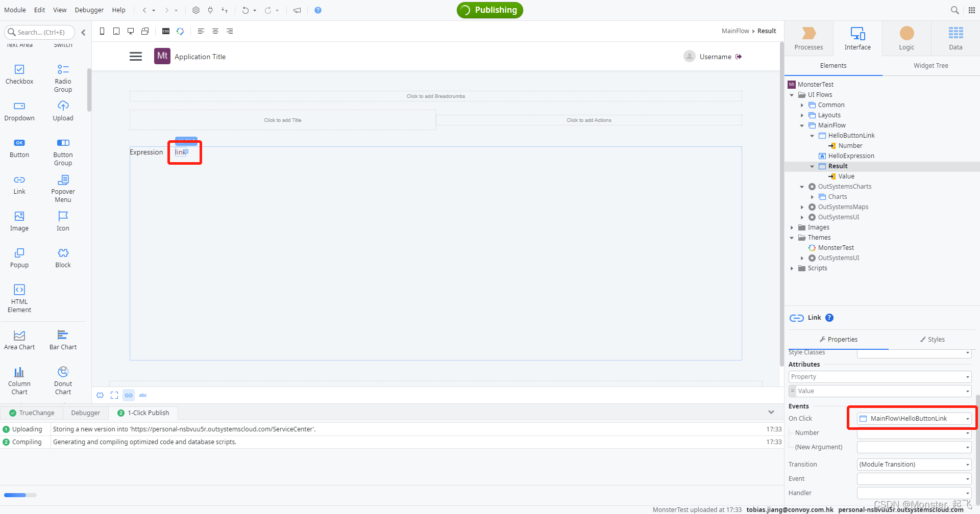This screenshot has height=514, width=980.
Task: Expand the OutSystemsMaps node
Action: (802, 207)
